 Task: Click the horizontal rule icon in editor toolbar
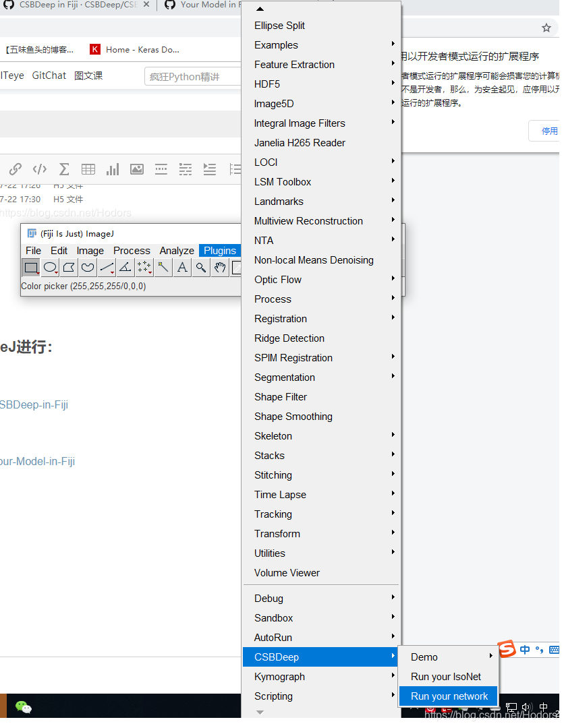click(161, 169)
